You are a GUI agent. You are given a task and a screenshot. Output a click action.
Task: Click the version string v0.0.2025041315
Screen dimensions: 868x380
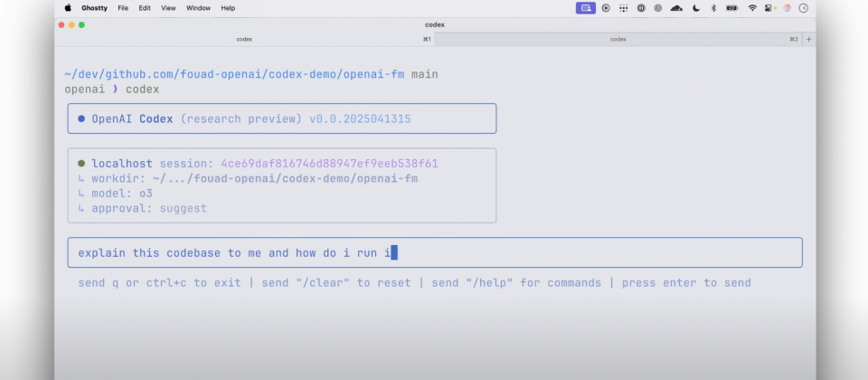pyautogui.click(x=360, y=119)
